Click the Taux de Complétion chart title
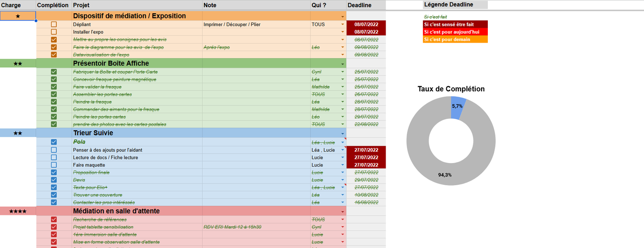The width and height of the screenshot is (644, 248). coord(451,89)
